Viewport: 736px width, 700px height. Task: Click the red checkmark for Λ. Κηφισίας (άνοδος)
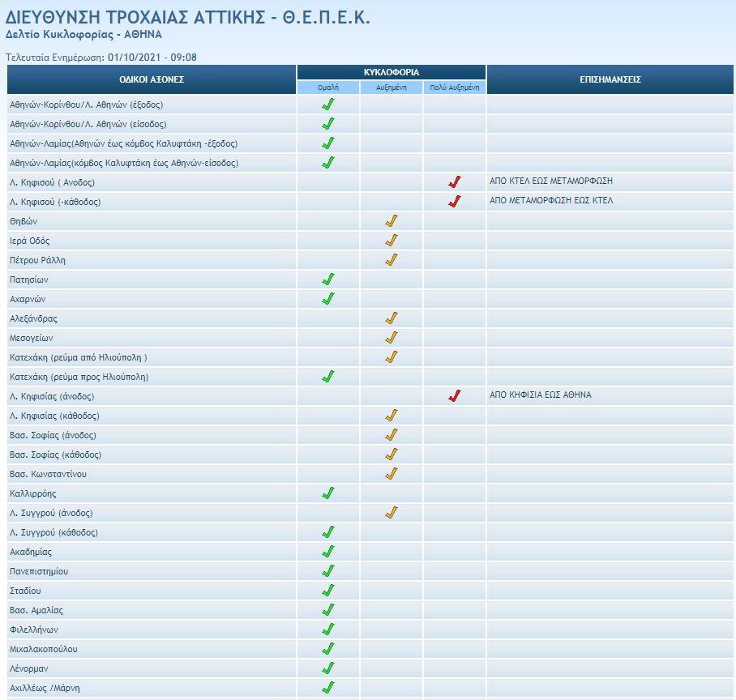pos(455,396)
